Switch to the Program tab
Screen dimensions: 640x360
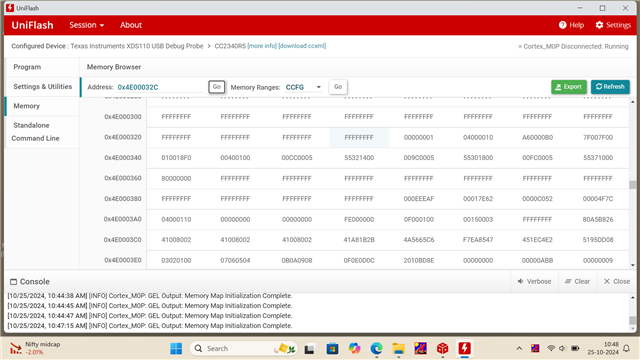coord(27,67)
